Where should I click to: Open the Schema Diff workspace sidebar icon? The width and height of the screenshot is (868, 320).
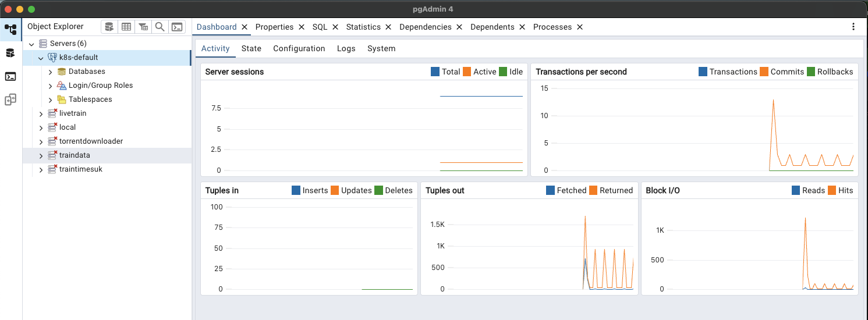click(10, 99)
